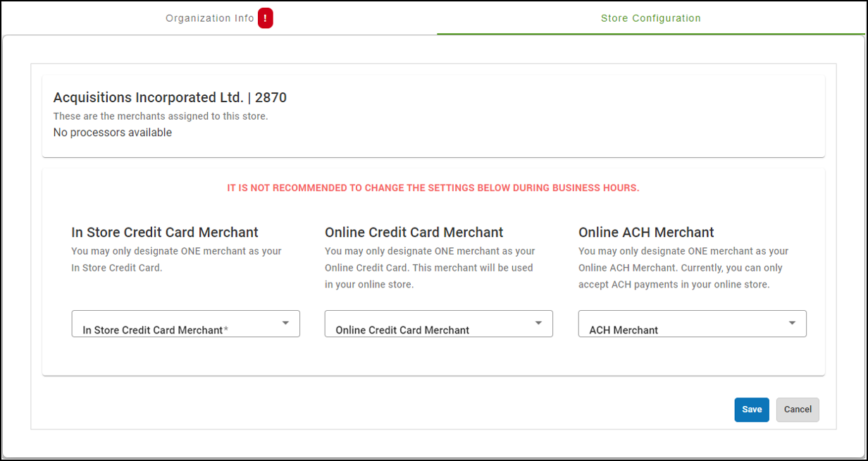
Task: Click the Online ACH Merchant description paragraph
Action: tap(683, 268)
